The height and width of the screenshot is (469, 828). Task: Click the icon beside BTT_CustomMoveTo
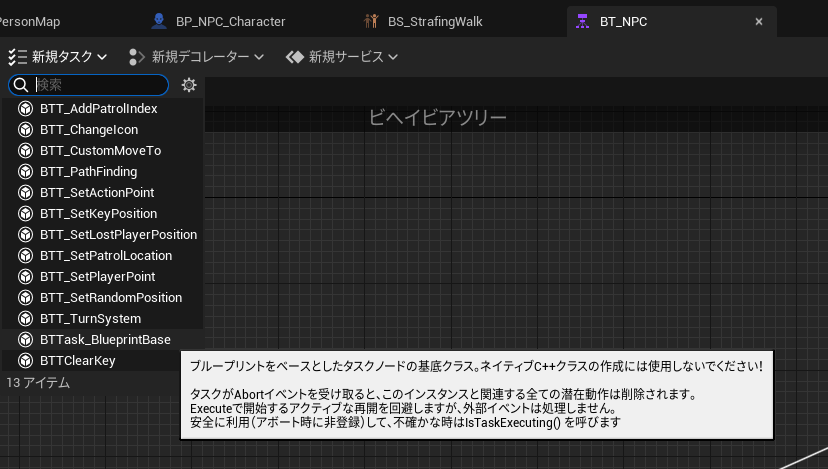point(25,151)
